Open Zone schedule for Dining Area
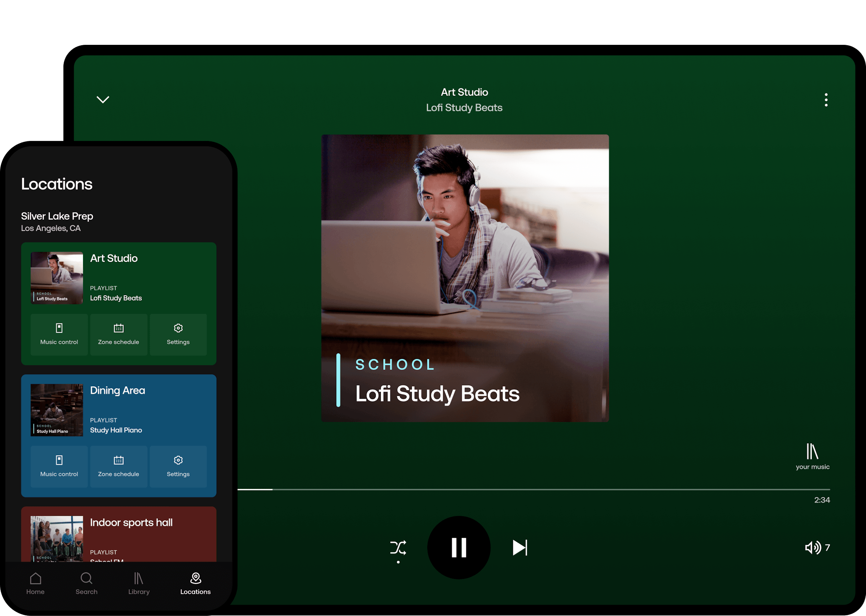 118,466
